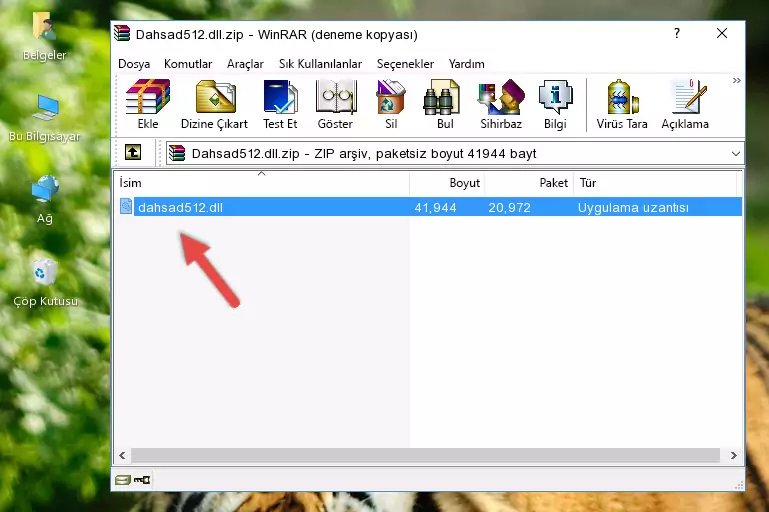
Task: Run Test Et on the archive
Action: pyautogui.click(x=280, y=104)
